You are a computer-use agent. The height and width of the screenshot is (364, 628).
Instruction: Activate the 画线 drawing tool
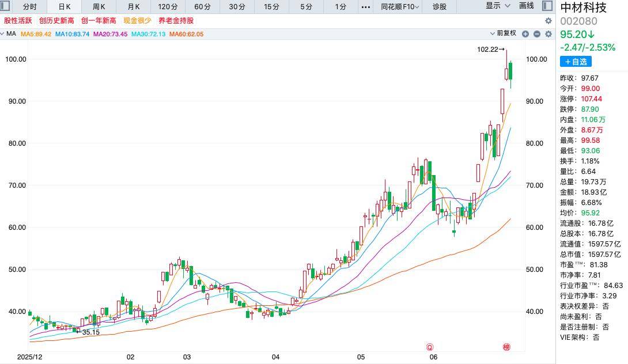pos(527,6)
